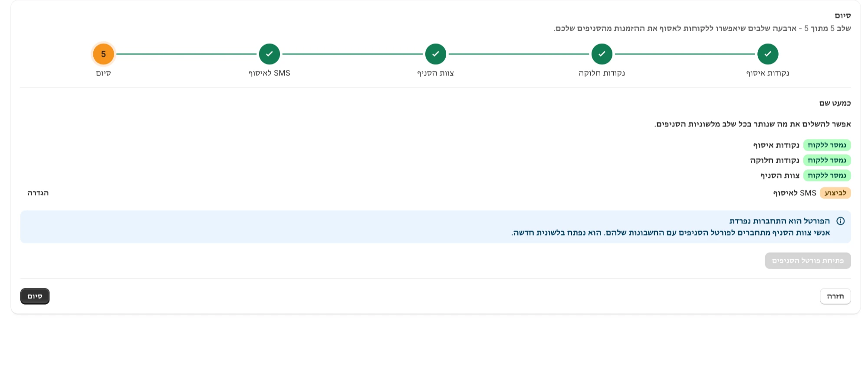The image size is (868, 369).
Task: Click the orange step 5 סיום circle
Action: click(103, 54)
